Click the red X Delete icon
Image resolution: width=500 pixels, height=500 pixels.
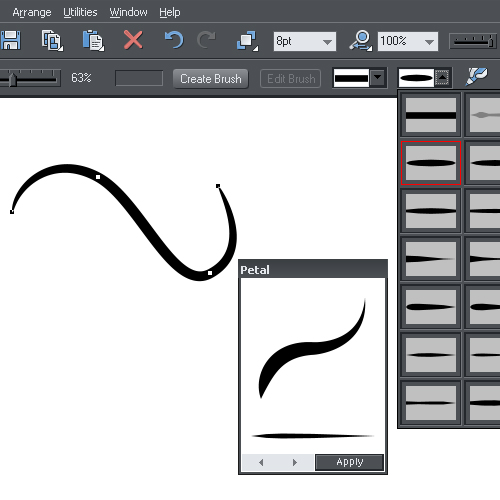point(133,40)
